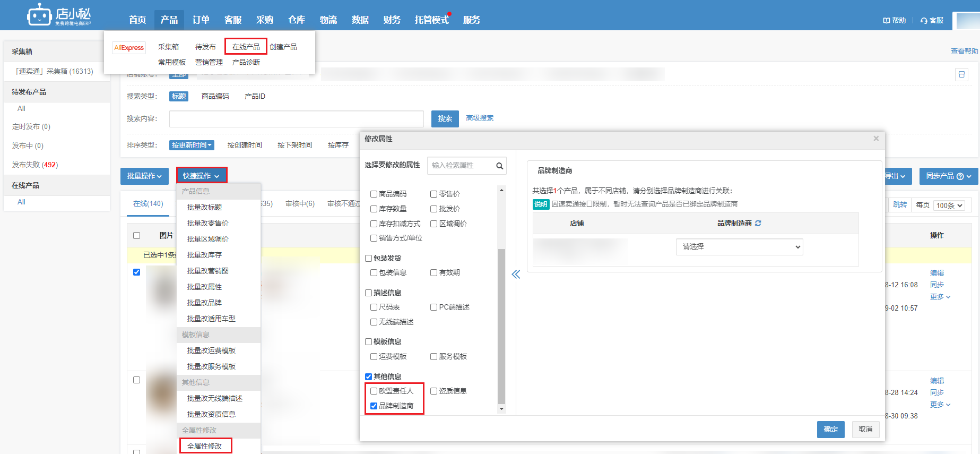Switch to the 在线(140) tab
Screen dimensions: 980x454
pos(148,204)
